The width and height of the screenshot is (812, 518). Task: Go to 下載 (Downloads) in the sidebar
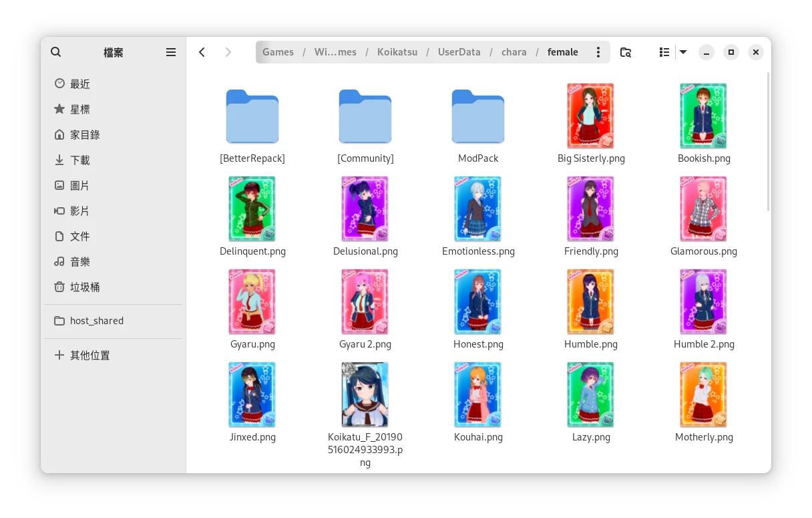click(80, 160)
